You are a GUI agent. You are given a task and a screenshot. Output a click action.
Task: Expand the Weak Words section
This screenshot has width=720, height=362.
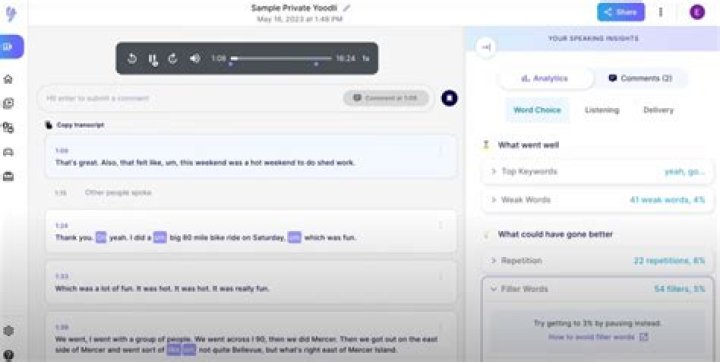coord(597,200)
